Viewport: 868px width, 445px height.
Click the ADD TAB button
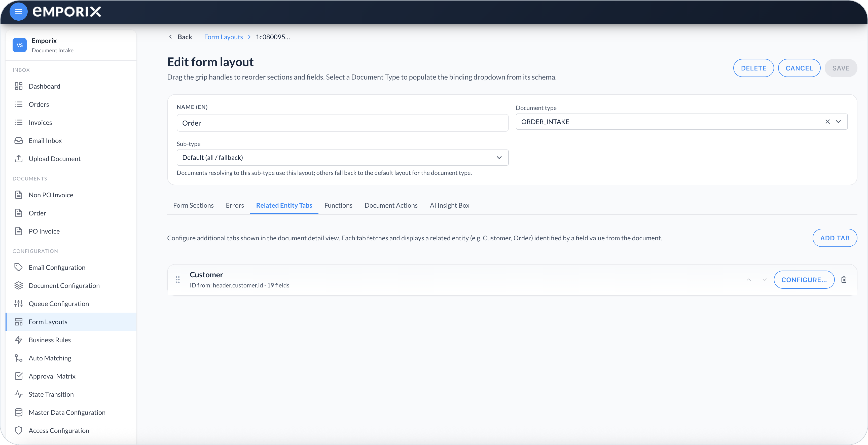click(835, 238)
